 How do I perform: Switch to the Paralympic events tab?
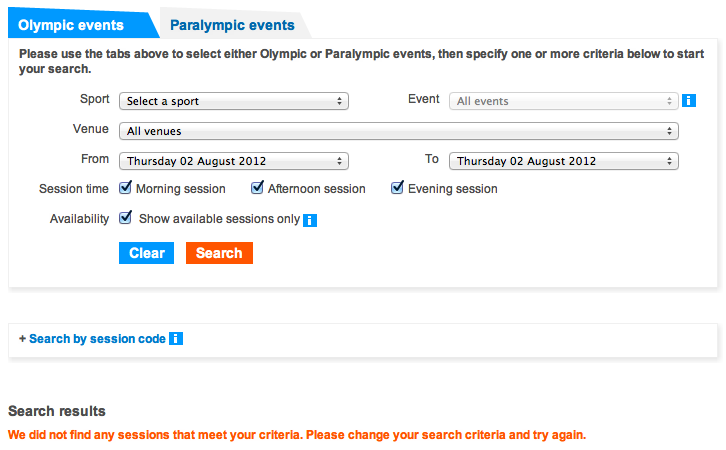(x=233, y=25)
